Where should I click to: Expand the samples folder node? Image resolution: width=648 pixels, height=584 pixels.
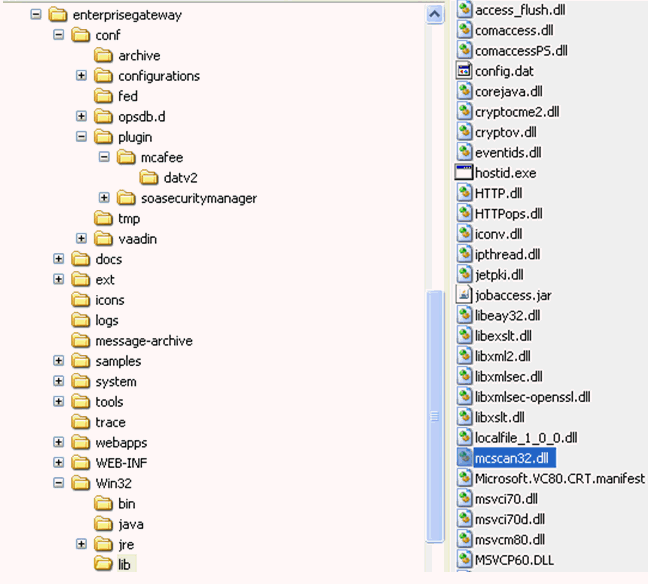(x=59, y=361)
